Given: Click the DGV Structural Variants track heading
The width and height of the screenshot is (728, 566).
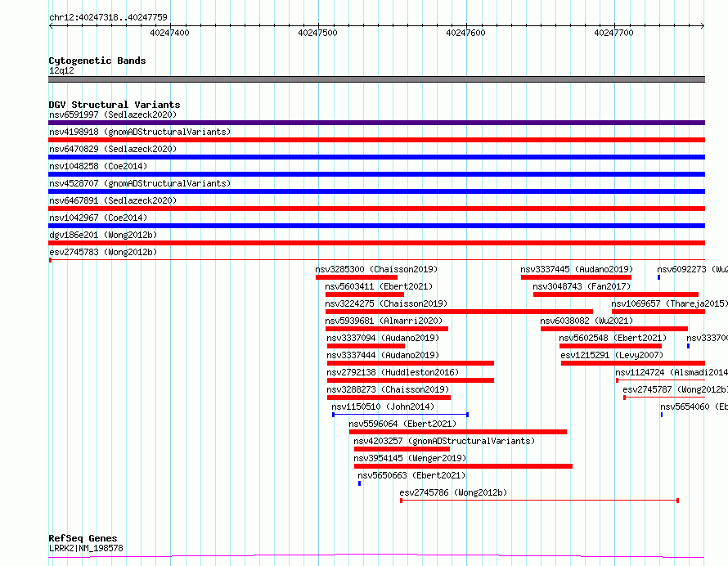Looking at the screenshot, I should tap(114, 105).
